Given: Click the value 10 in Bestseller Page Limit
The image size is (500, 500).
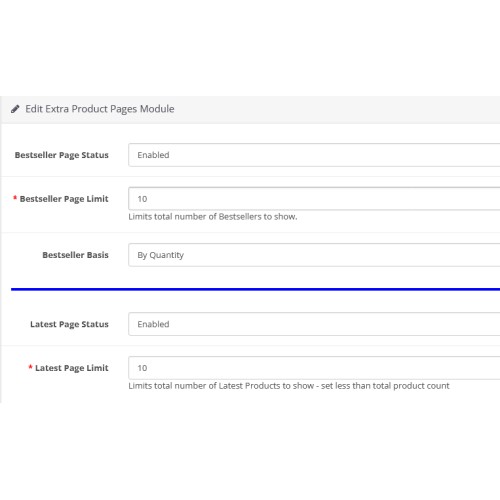Looking at the screenshot, I should click(142, 199).
